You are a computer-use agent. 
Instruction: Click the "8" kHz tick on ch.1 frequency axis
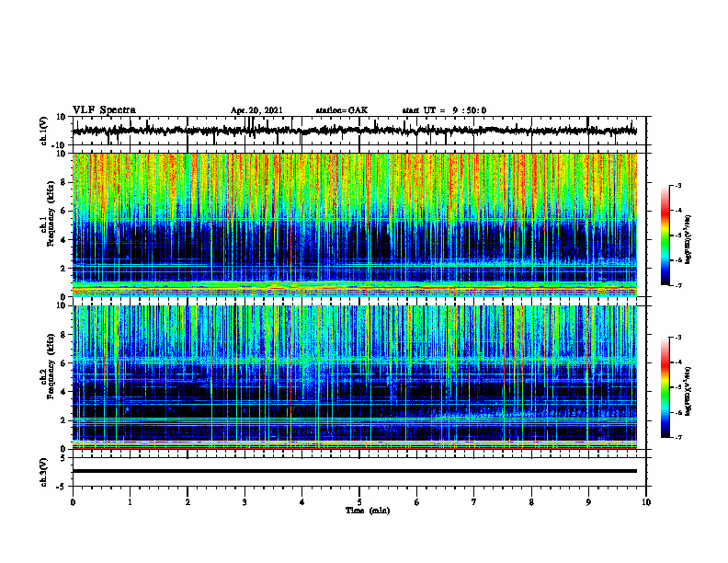tap(63, 182)
